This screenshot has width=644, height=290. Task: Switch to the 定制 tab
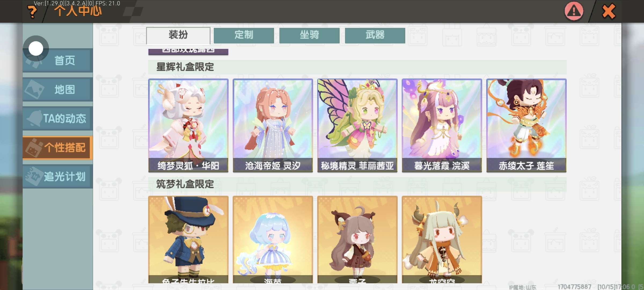244,35
